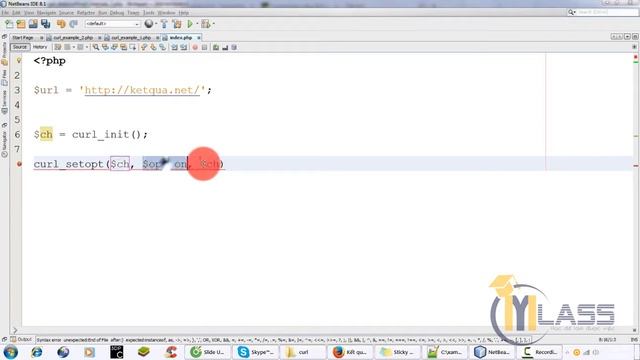
Task: Open the Refactor menu
Action: 86,13
